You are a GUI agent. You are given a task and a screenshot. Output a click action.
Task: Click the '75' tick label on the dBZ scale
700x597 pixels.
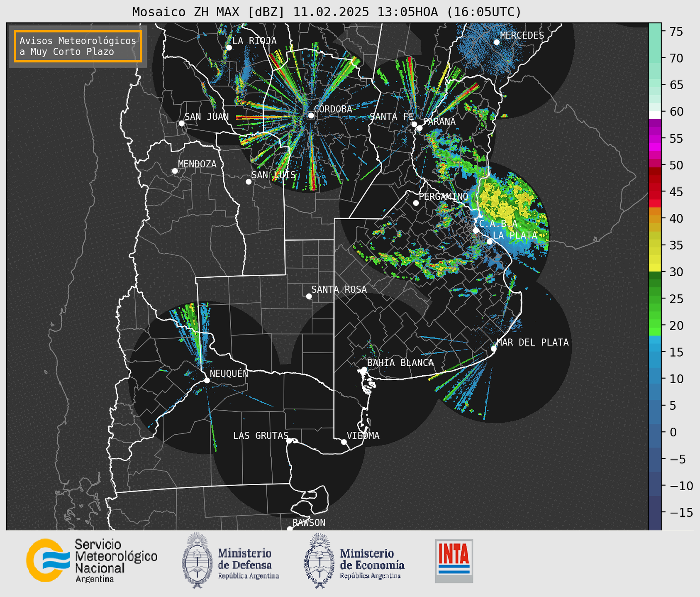tap(676, 32)
